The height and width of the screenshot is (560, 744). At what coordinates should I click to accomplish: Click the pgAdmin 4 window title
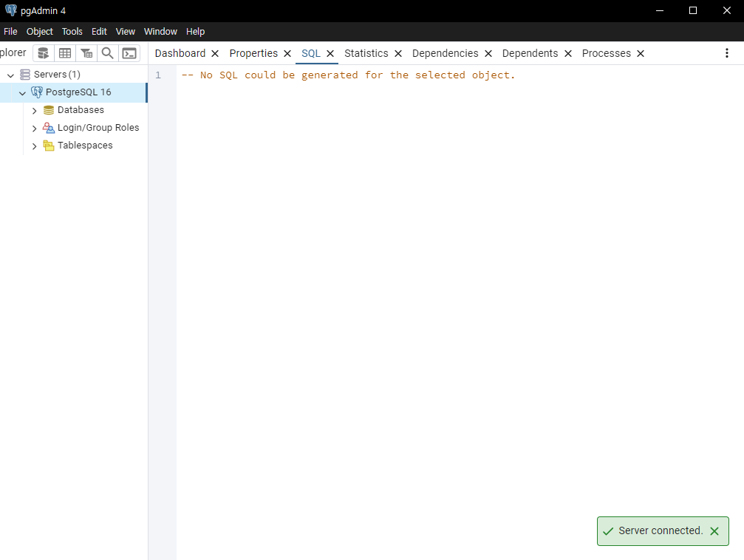click(43, 10)
